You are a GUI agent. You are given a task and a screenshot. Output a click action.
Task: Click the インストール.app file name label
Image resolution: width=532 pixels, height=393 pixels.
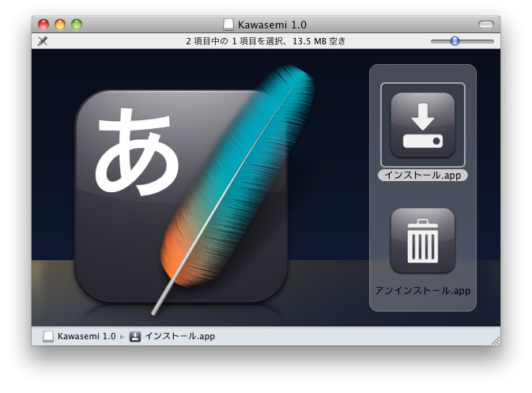423,175
